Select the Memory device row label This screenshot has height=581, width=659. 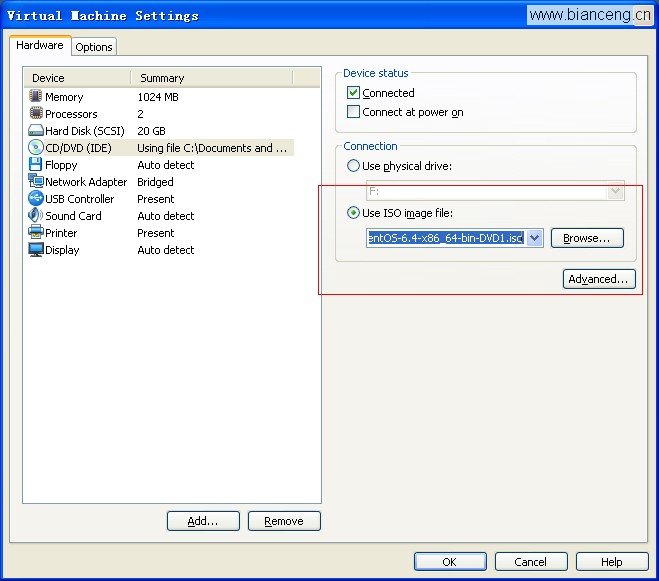click(64, 97)
